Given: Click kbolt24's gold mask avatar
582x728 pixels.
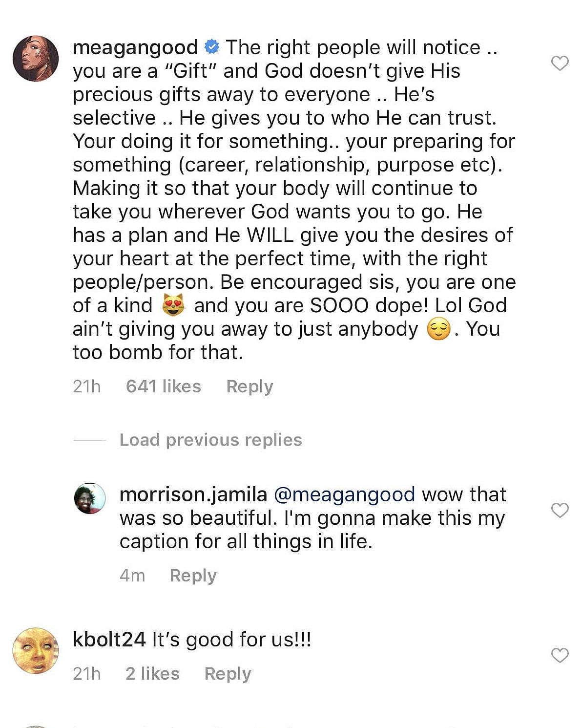Looking at the screenshot, I should 36,652.
